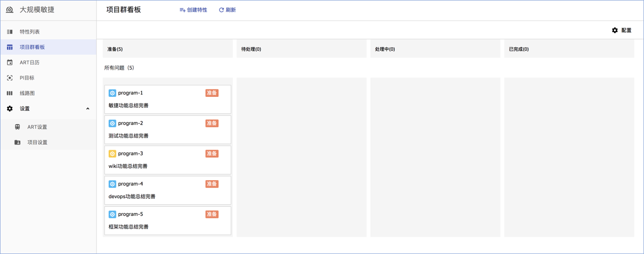
Task: Click the yellow type icon of program-3
Action: point(113,154)
